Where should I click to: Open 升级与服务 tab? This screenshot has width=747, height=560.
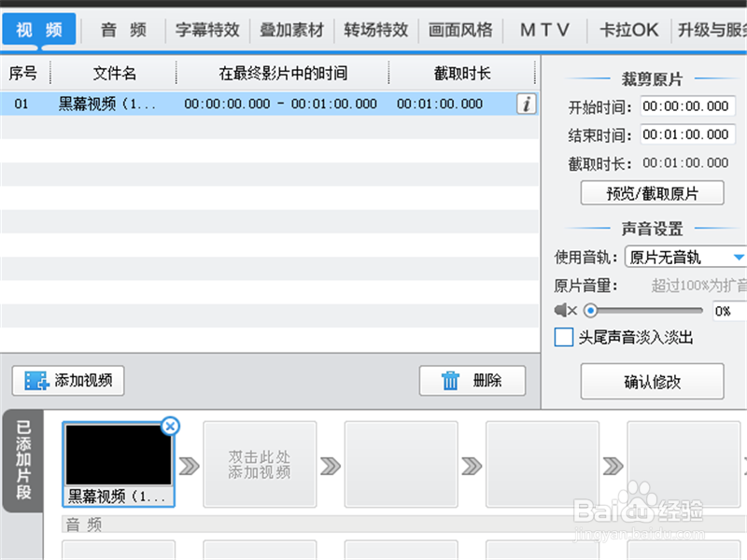coord(711,30)
